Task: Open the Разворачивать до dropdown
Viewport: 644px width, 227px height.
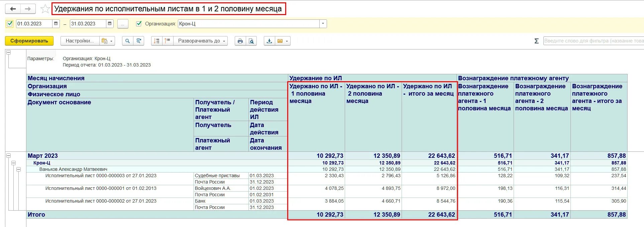Action: tap(201, 41)
